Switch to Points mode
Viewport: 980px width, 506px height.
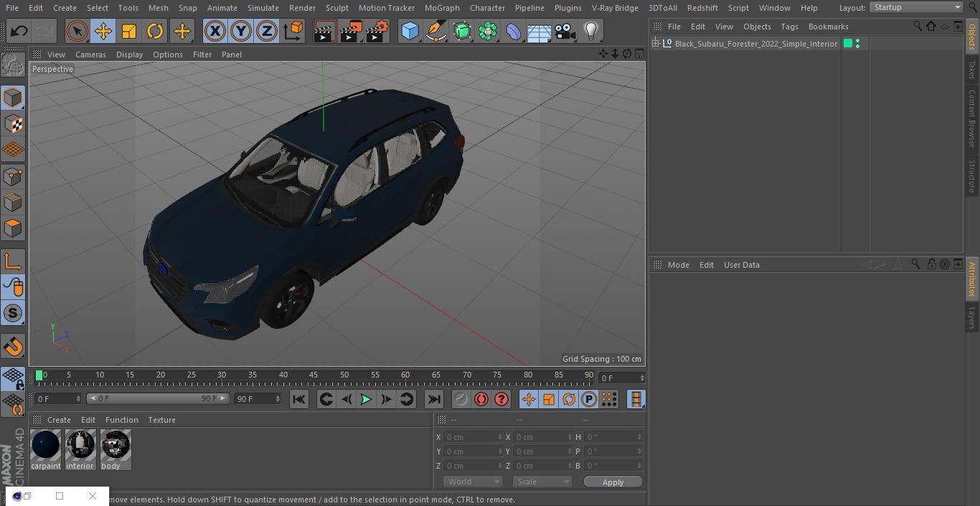click(13, 176)
